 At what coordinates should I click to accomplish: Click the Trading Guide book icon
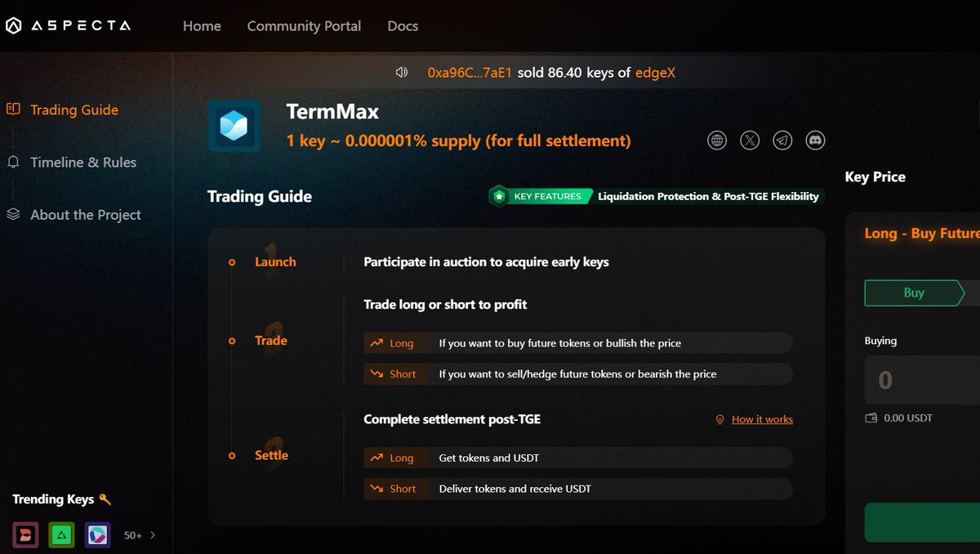13,109
